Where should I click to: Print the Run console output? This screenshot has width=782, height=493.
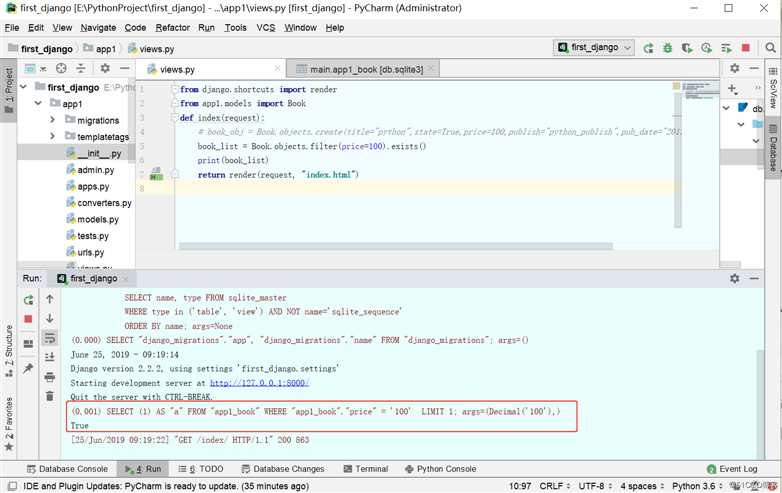tap(50, 376)
